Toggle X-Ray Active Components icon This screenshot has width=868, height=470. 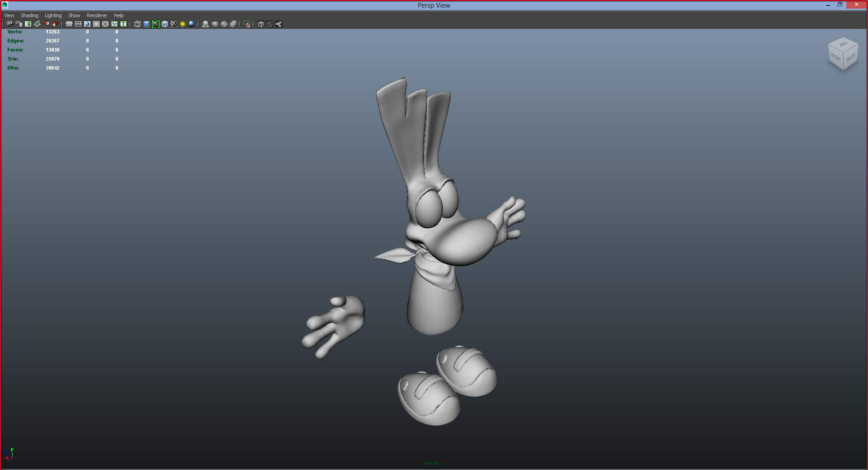pos(270,24)
